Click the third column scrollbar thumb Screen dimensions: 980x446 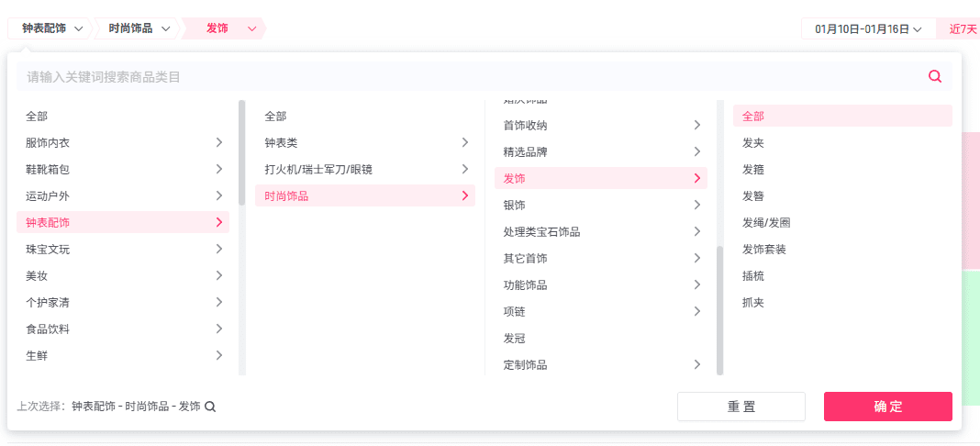tap(720, 310)
